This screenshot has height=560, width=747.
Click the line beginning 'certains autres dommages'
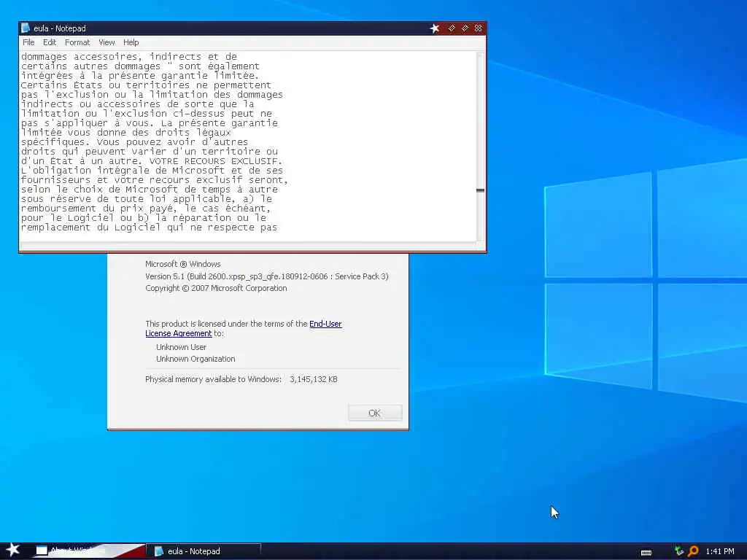(x=141, y=66)
